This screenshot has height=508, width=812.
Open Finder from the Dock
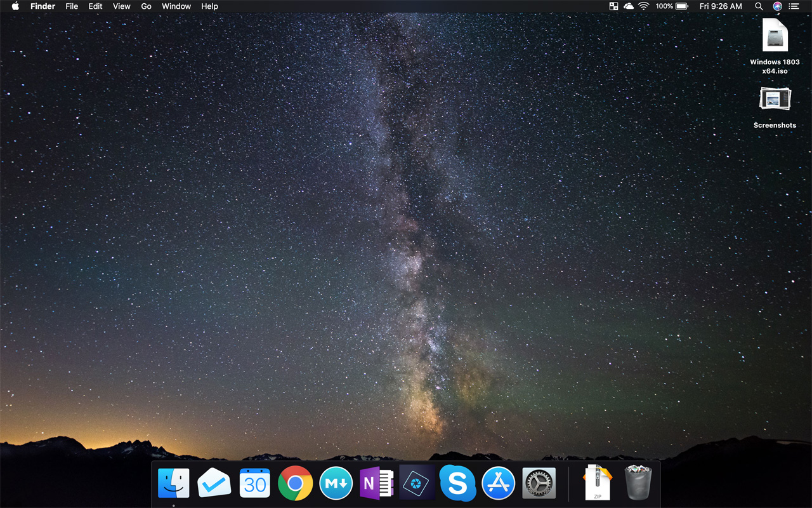click(x=173, y=483)
